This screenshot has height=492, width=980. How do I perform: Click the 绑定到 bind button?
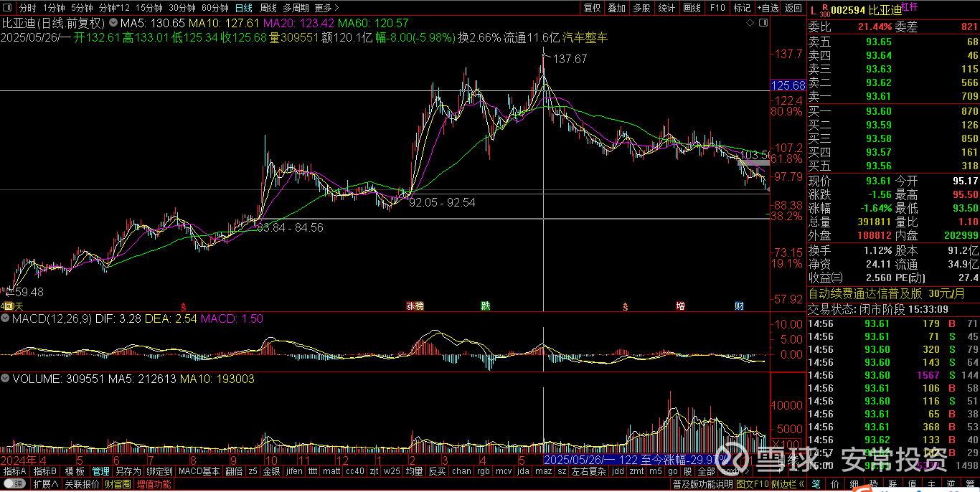click(159, 471)
